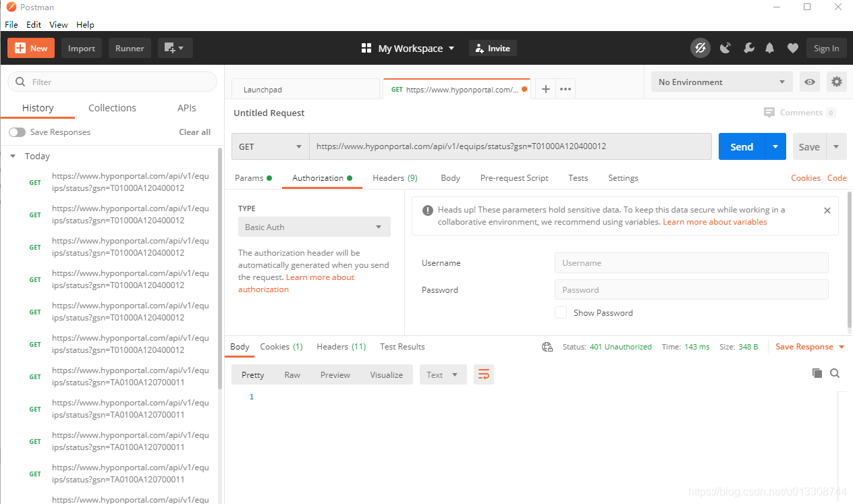This screenshot has width=853, height=504.
Task: Click the network globe icon near Status
Action: point(547,347)
